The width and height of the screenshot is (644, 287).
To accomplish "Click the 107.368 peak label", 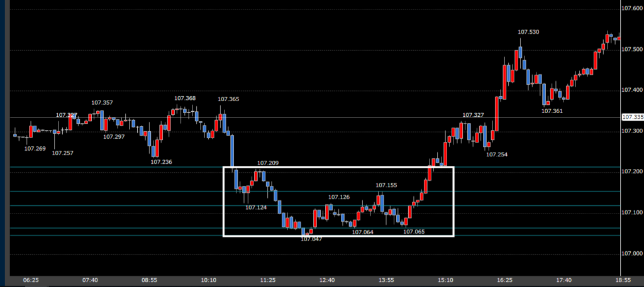I will 185,99.
